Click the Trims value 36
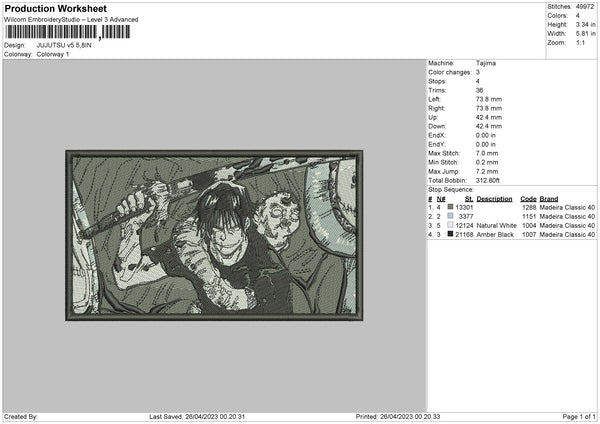Screen dimensions: 600x424 (479, 90)
